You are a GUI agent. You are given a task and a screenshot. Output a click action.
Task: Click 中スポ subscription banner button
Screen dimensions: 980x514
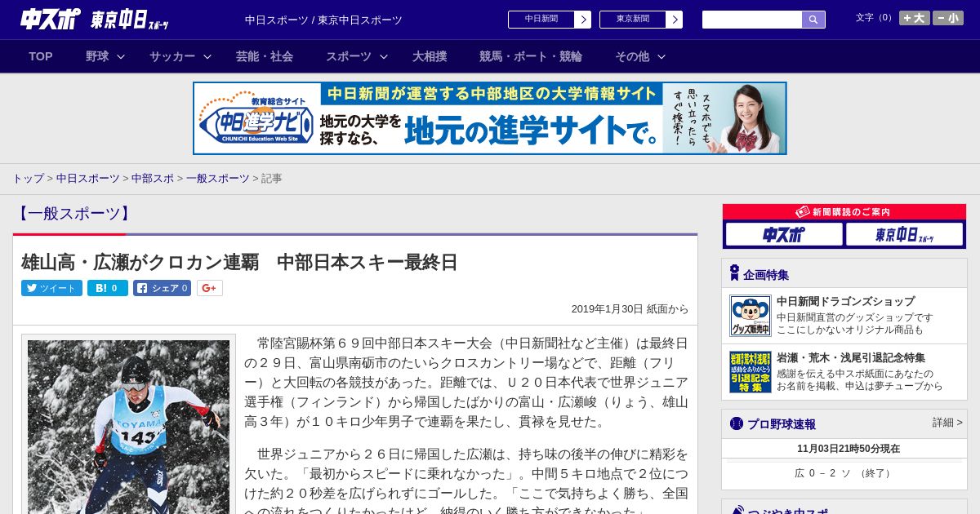(x=784, y=235)
